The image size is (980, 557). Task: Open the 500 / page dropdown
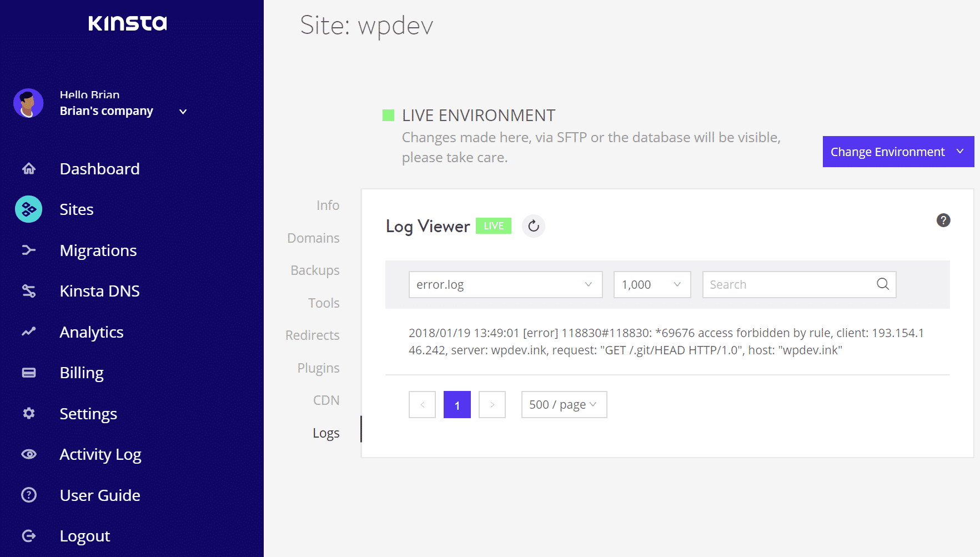click(564, 405)
